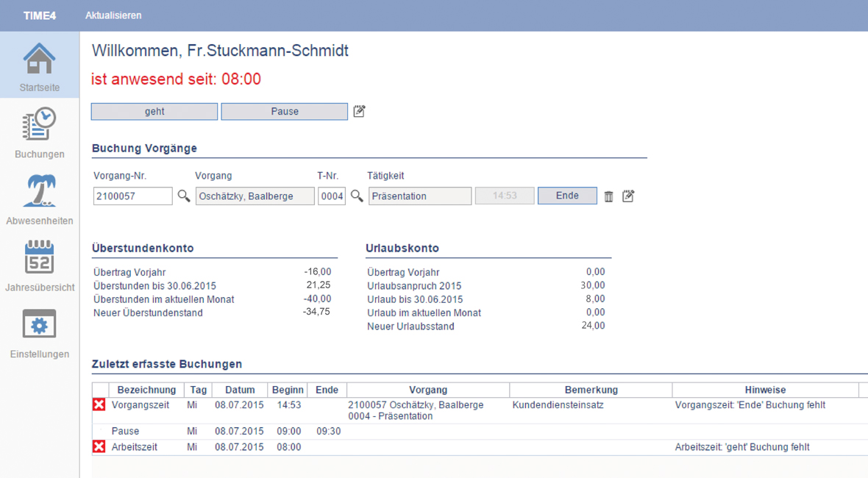Delete the Vorgang booking with trash icon
The image size is (868, 478).
tap(608, 196)
